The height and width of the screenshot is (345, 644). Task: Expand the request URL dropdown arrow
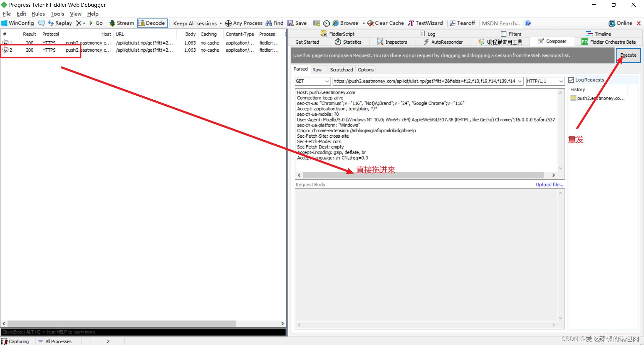[519, 81]
